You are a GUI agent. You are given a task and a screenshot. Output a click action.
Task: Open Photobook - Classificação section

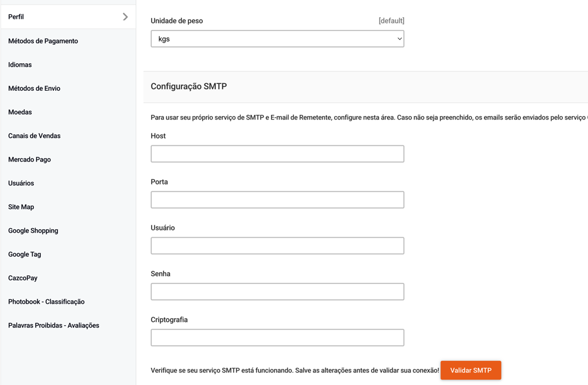[47, 302]
